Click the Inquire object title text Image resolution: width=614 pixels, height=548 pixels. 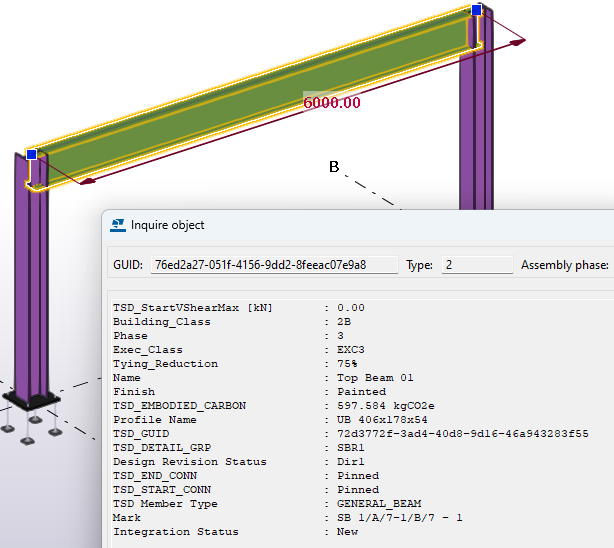(167, 225)
